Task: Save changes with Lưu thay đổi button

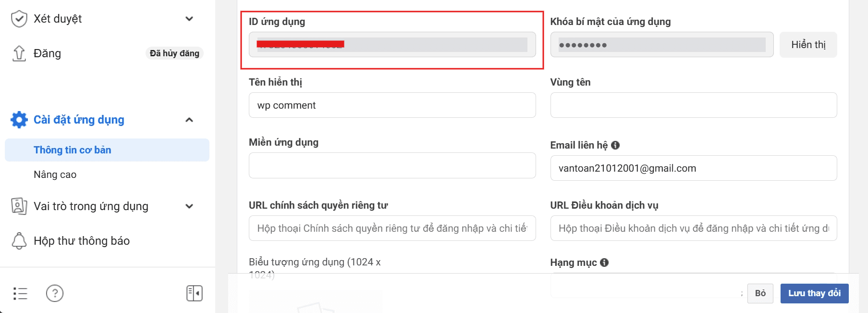Action: (x=814, y=293)
